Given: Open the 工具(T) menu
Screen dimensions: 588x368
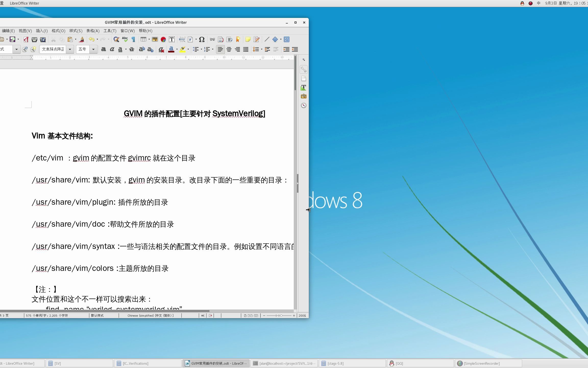Looking at the screenshot, I should click(x=110, y=31).
